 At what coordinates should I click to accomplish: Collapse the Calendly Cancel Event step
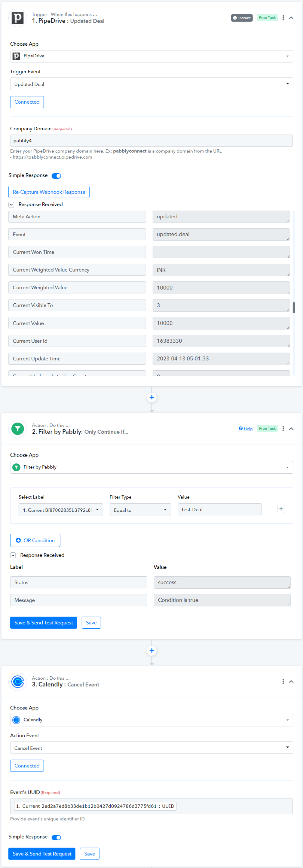click(291, 682)
